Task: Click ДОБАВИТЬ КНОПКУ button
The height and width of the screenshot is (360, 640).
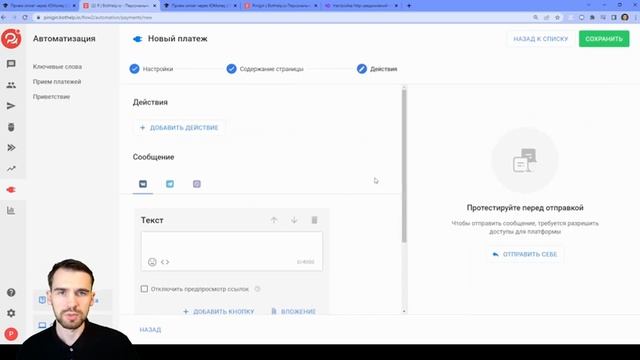Action: pos(219,311)
